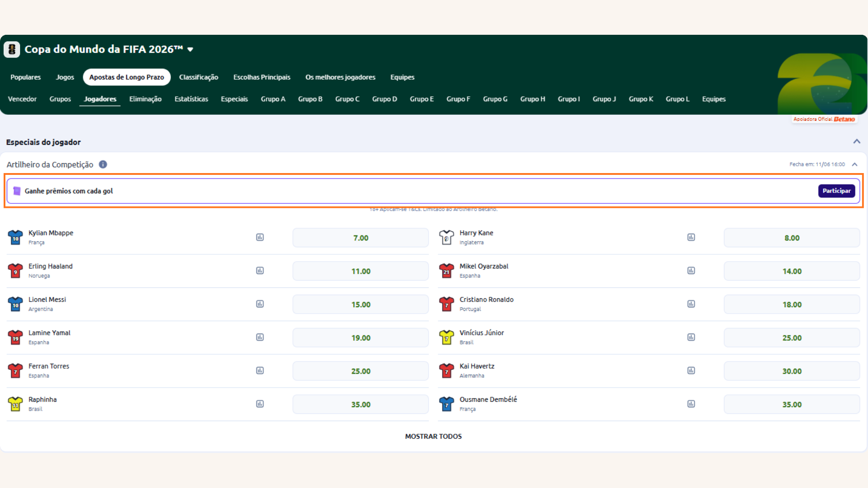Open stats icon for Kylian Mbappe
This screenshot has width=868, height=488.
click(260, 237)
